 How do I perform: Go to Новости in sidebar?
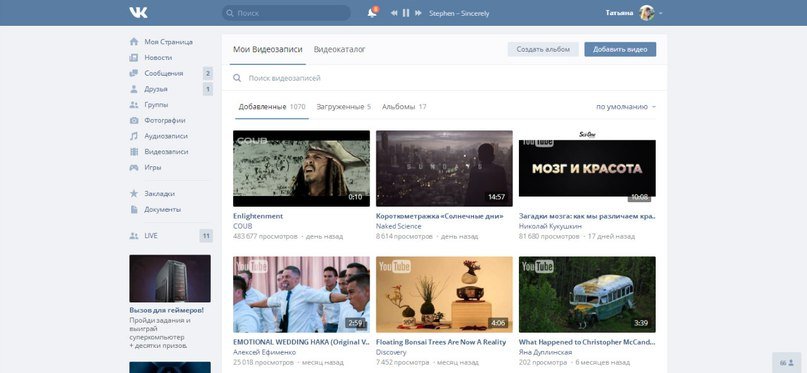(158, 58)
